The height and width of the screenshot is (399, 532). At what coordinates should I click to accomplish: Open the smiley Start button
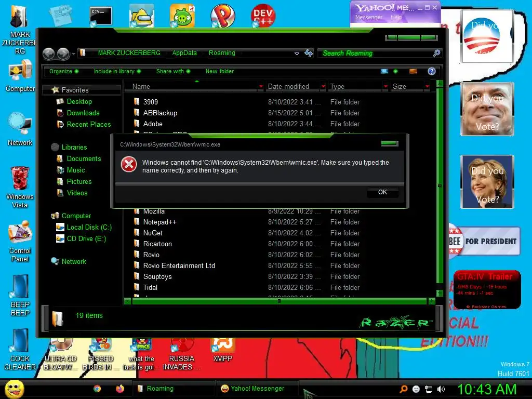point(14,389)
